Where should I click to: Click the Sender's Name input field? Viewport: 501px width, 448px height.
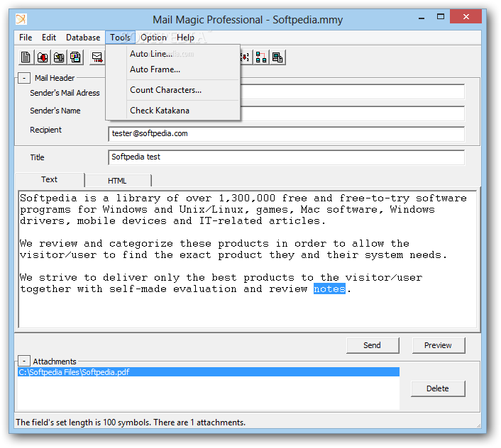tap(353, 113)
